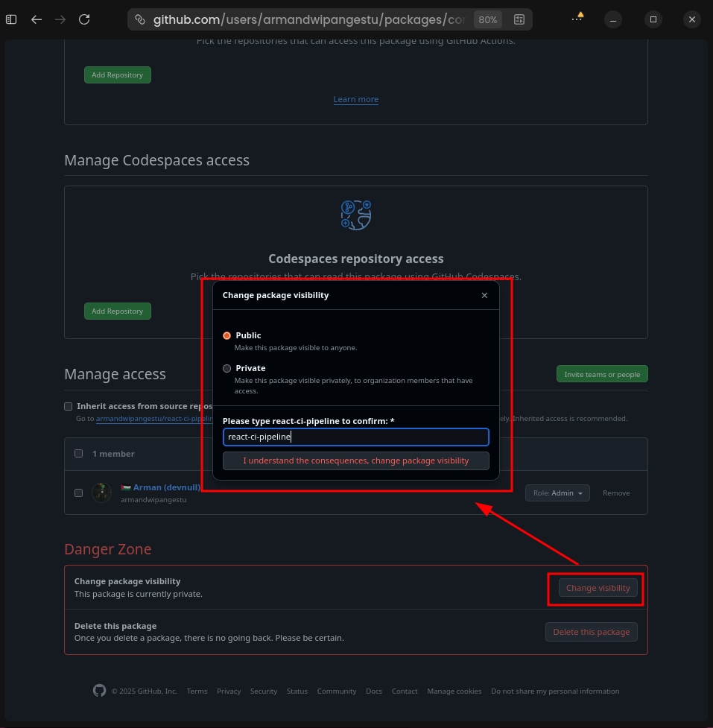Check the Inherit access from source repository box
This screenshot has width=713, height=728.
[68, 406]
